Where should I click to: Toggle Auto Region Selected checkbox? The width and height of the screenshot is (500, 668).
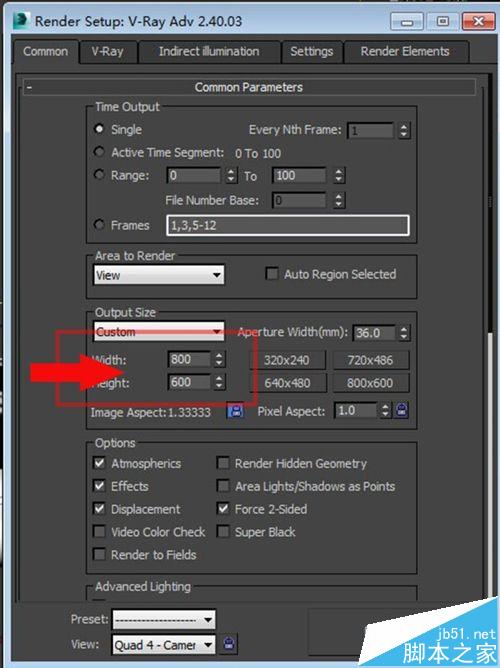(271, 274)
